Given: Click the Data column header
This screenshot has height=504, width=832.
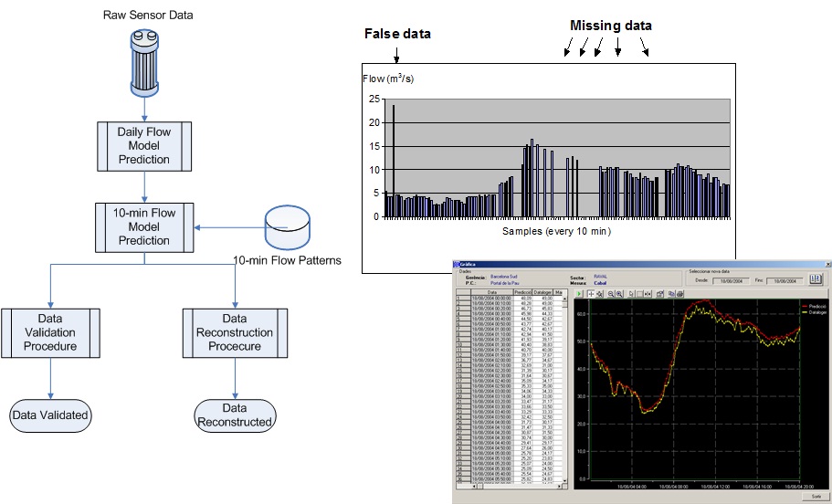Looking at the screenshot, I should coord(491,292).
